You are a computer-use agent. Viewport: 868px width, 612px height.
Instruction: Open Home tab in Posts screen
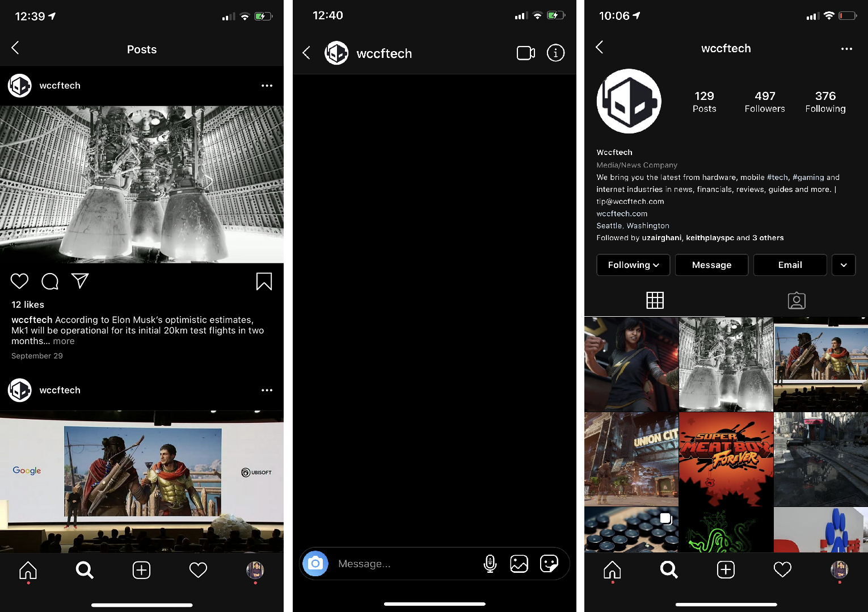click(x=28, y=570)
